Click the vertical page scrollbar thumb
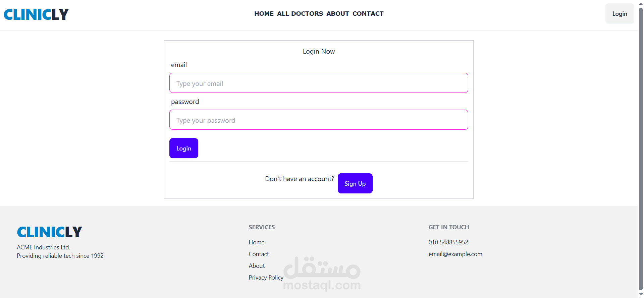 pyautogui.click(x=641, y=147)
